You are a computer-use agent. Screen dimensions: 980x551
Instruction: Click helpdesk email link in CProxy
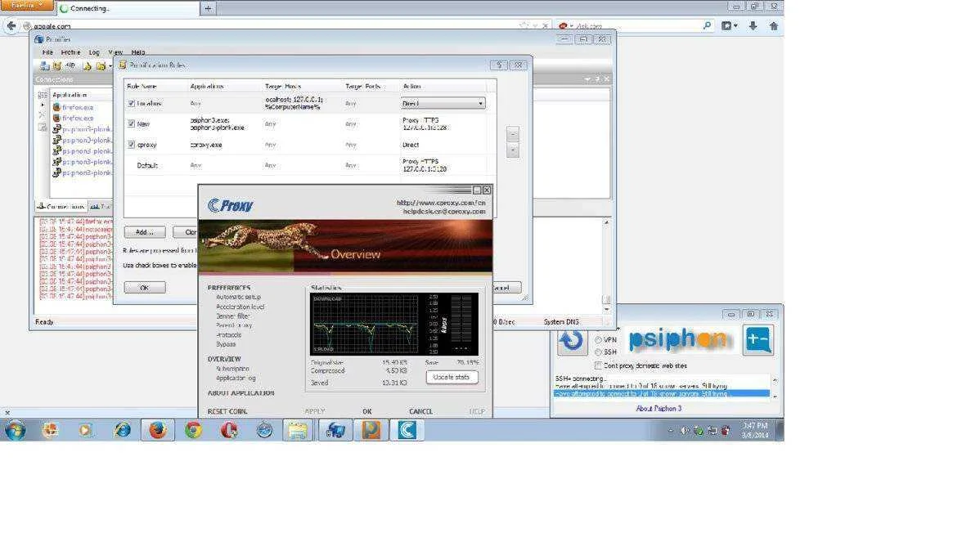pyautogui.click(x=444, y=211)
